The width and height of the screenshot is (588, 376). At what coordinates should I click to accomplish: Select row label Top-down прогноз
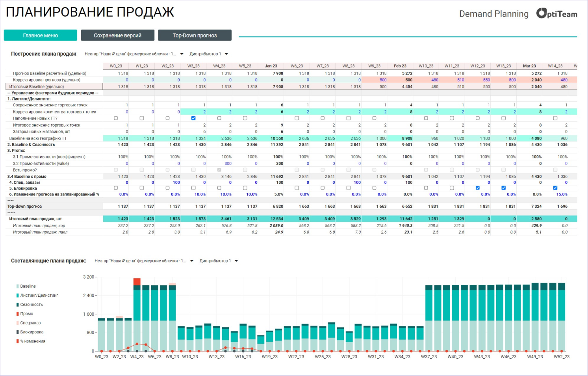tap(24, 207)
